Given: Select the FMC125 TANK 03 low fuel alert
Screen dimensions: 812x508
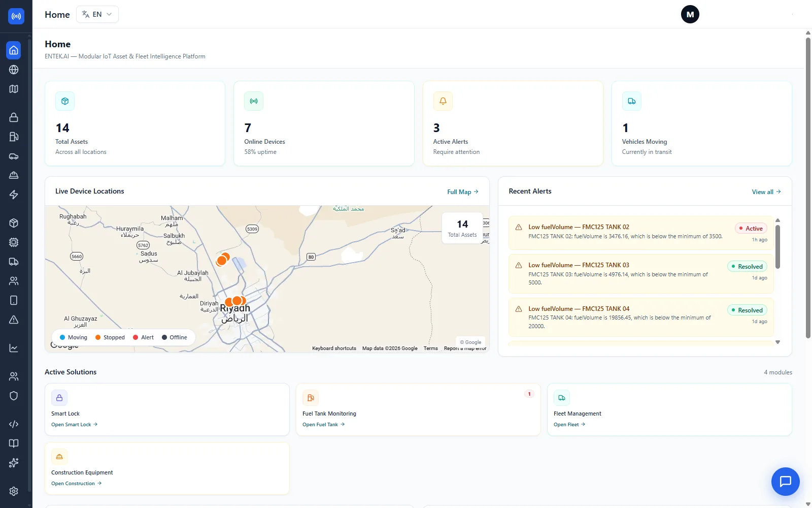Looking at the screenshot, I should [x=641, y=274].
